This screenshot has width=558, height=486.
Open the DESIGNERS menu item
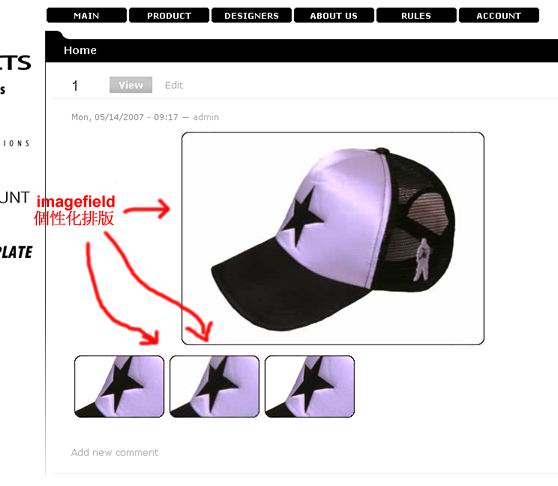pos(252,15)
